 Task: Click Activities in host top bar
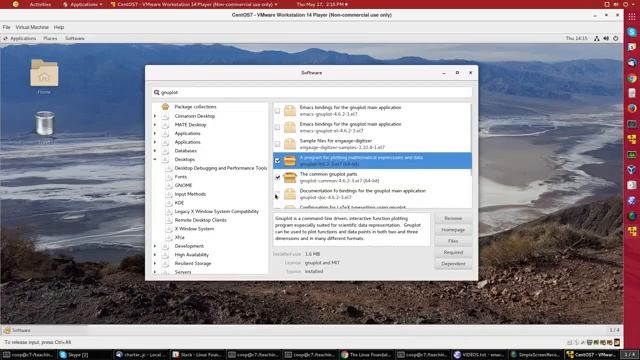tap(40, 4)
